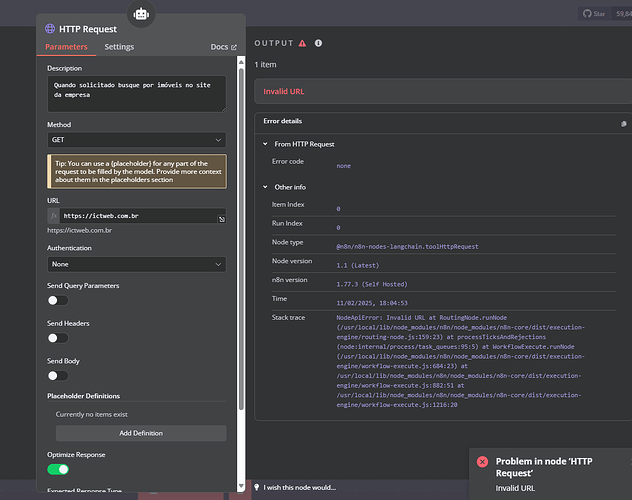The height and width of the screenshot is (500, 632).
Task: Click the '1 item' output count
Action: pyautogui.click(x=265, y=64)
